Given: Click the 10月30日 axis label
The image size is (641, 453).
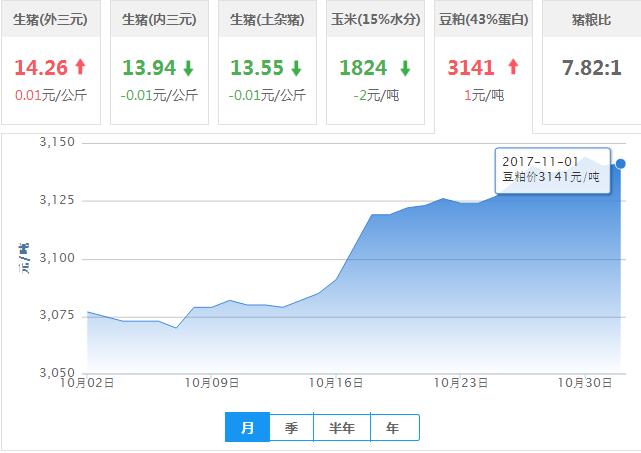Looking at the screenshot, I should point(585,383).
